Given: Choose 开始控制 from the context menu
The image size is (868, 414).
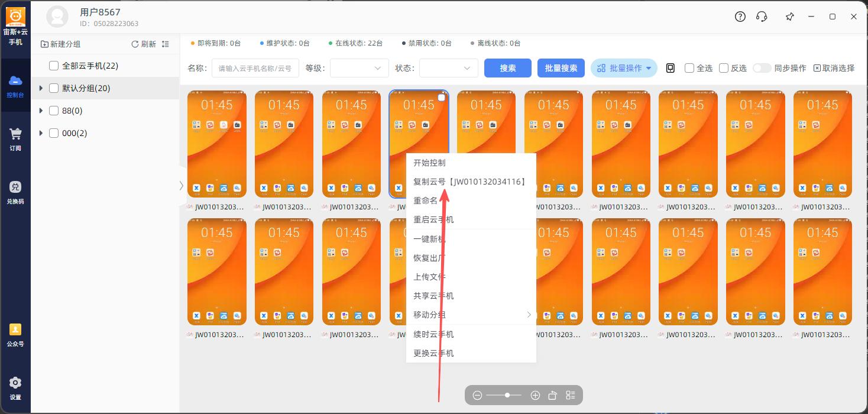Looking at the screenshot, I should tap(471, 163).
